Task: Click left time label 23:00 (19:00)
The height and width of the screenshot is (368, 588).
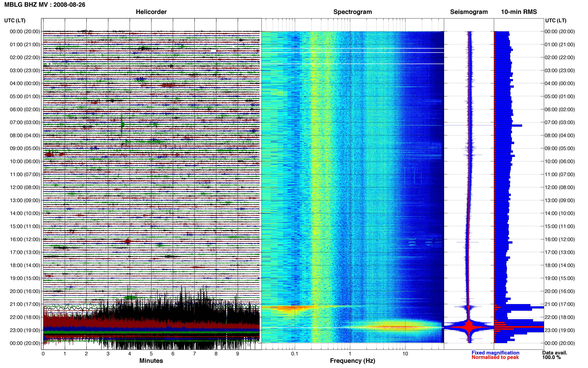Action: tap(25, 330)
